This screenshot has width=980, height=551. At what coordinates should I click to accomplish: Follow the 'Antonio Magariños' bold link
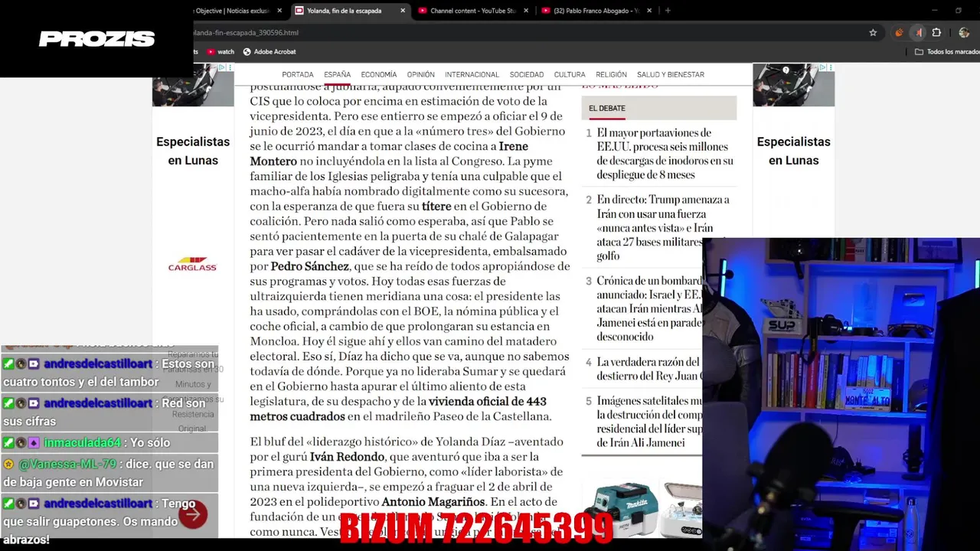(433, 502)
